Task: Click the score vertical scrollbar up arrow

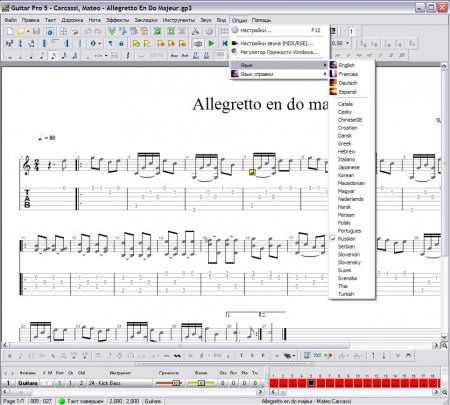Action: [444, 66]
